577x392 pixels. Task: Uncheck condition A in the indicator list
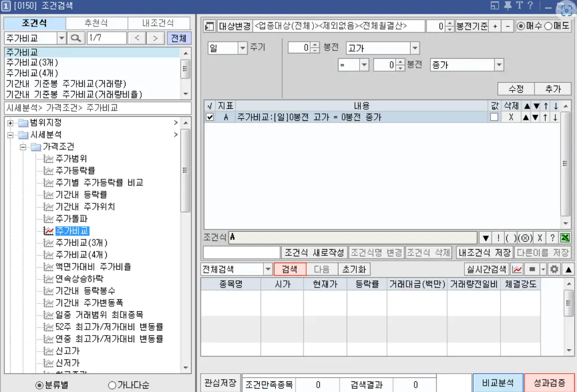pos(209,117)
